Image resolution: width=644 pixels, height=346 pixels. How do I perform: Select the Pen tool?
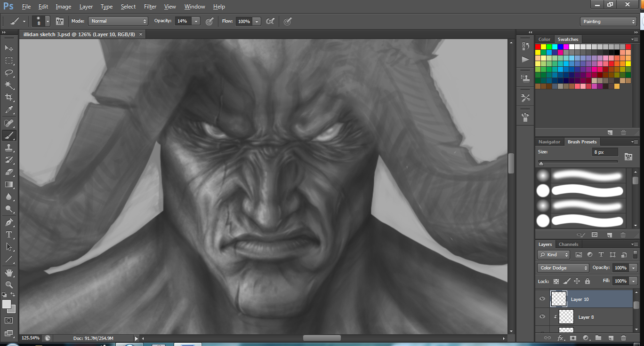click(9, 222)
